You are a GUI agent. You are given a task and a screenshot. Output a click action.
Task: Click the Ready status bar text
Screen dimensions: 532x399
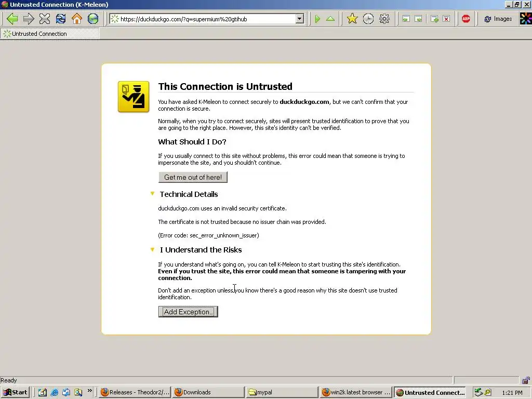coord(8,380)
